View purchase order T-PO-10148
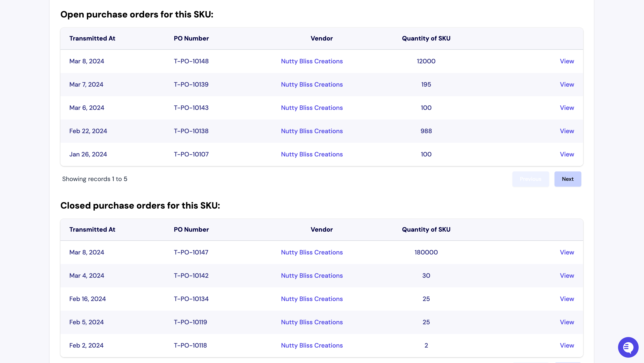The width and height of the screenshot is (644, 363). (567, 61)
